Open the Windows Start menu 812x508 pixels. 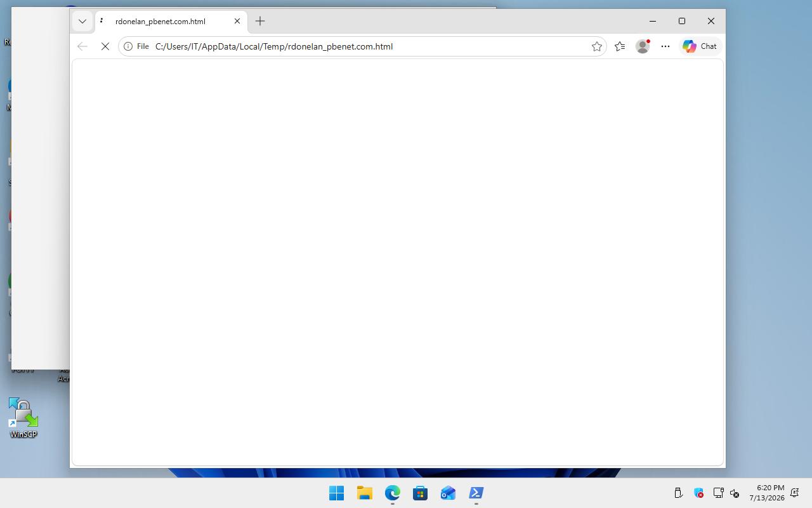coord(336,493)
